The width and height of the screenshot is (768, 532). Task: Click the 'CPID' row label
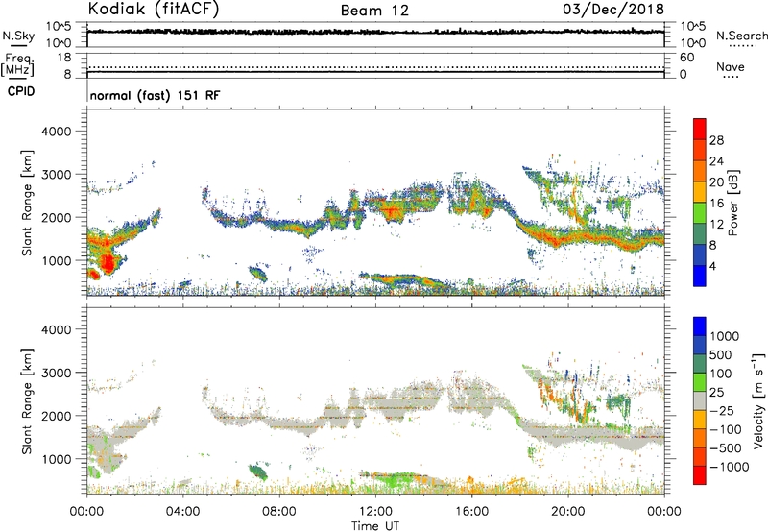[21, 91]
